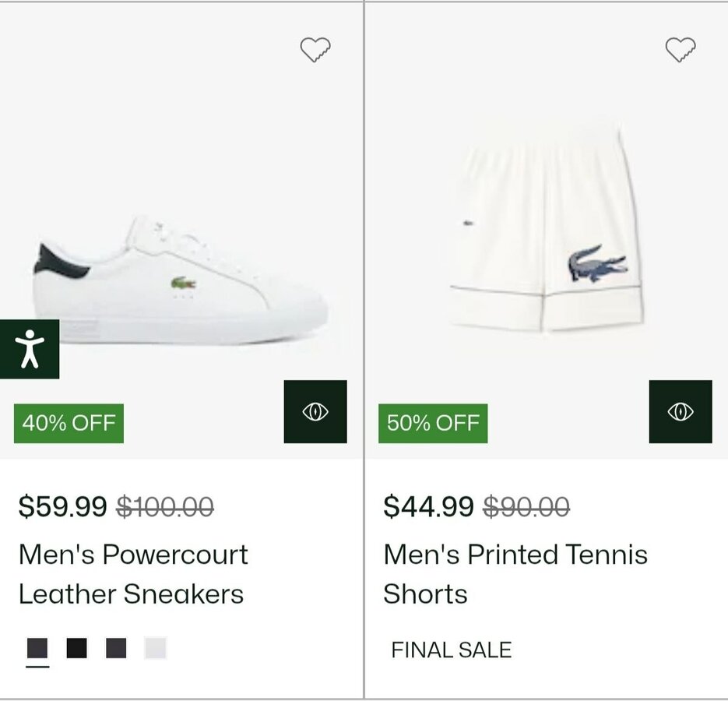Open quick view for Powercourt Leather Sneakers

click(x=315, y=412)
